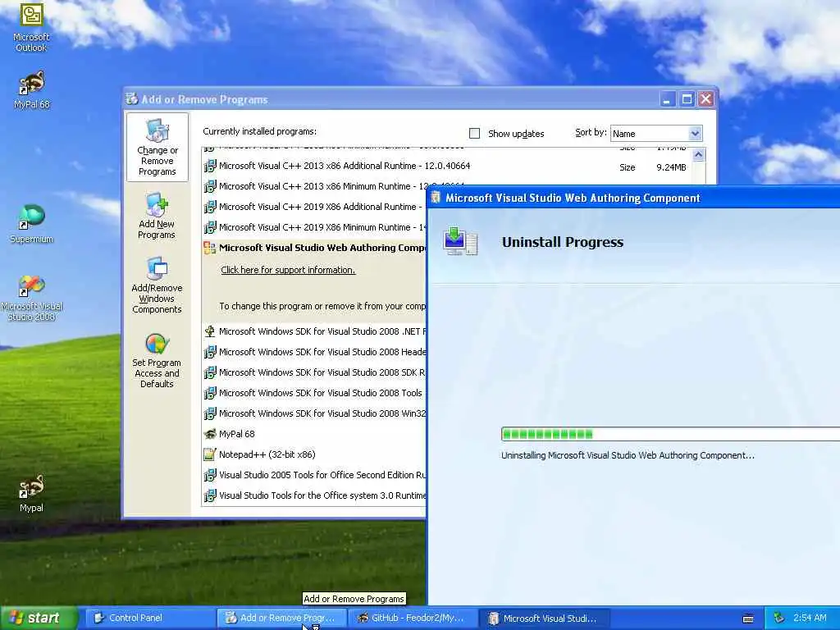Open the Start menu
This screenshot has height=630, width=840.
click(x=39, y=618)
